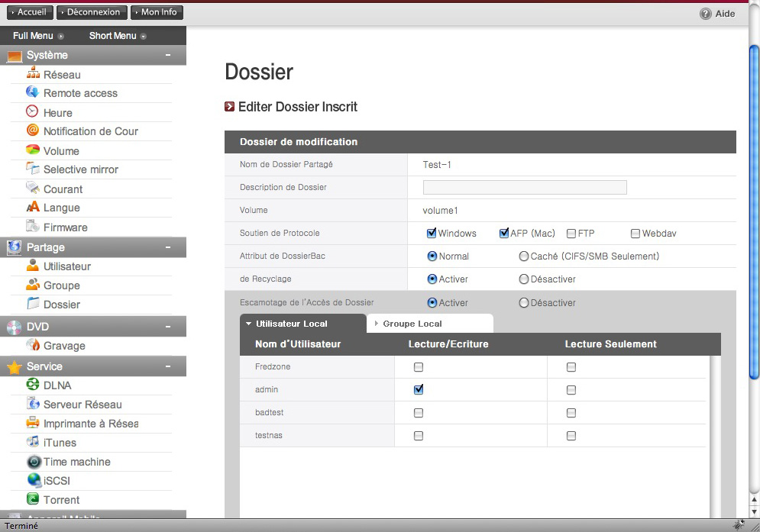Collapse the Partage section header
This screenshot has width=760, height=532.
point(168,247)
